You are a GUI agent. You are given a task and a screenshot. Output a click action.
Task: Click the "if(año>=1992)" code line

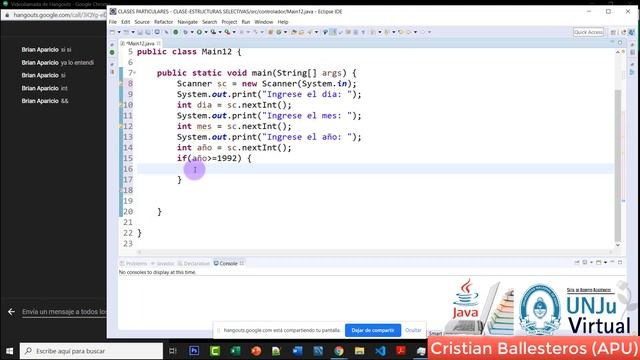pyautogui.click(x=214, y=158)
